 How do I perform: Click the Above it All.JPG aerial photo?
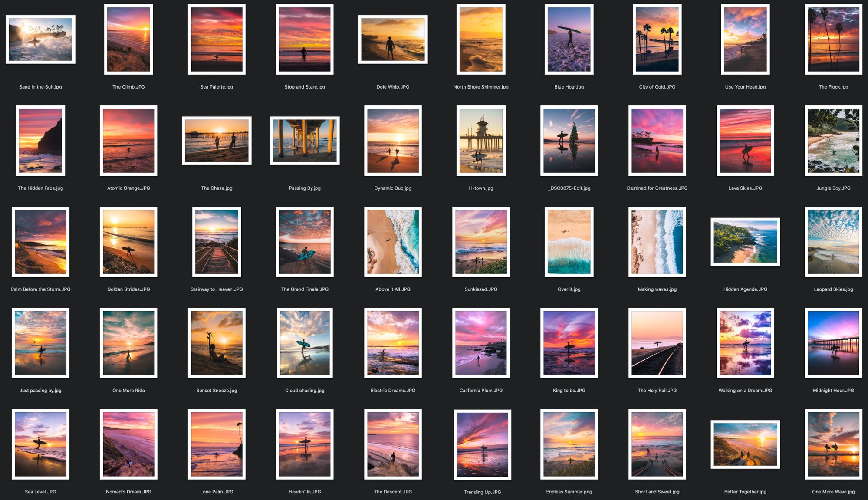pos(393,242)
